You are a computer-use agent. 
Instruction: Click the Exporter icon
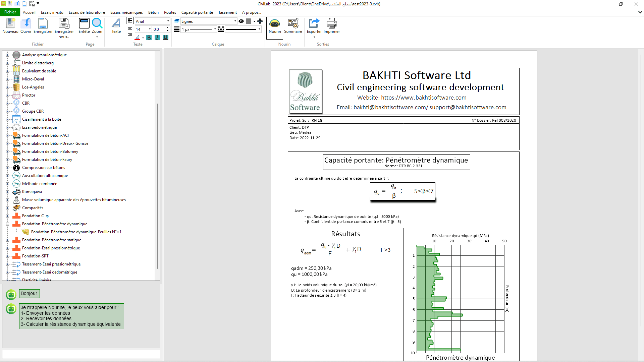pyautogui.click(x=314, y=23)
